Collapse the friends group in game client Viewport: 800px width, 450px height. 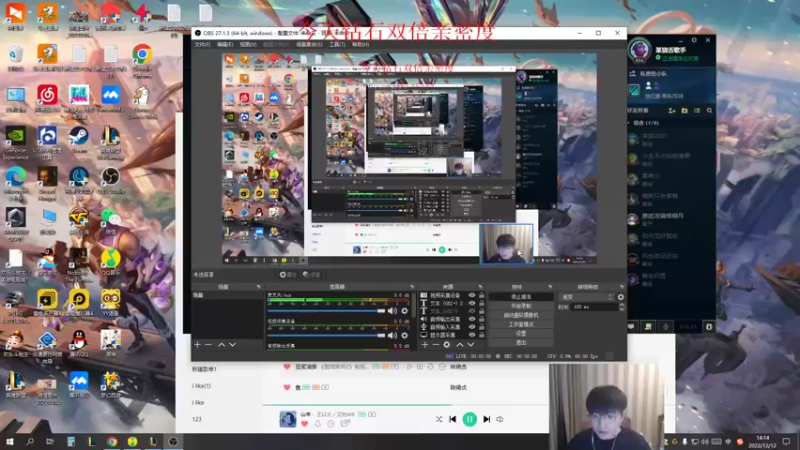pos(629,123)
